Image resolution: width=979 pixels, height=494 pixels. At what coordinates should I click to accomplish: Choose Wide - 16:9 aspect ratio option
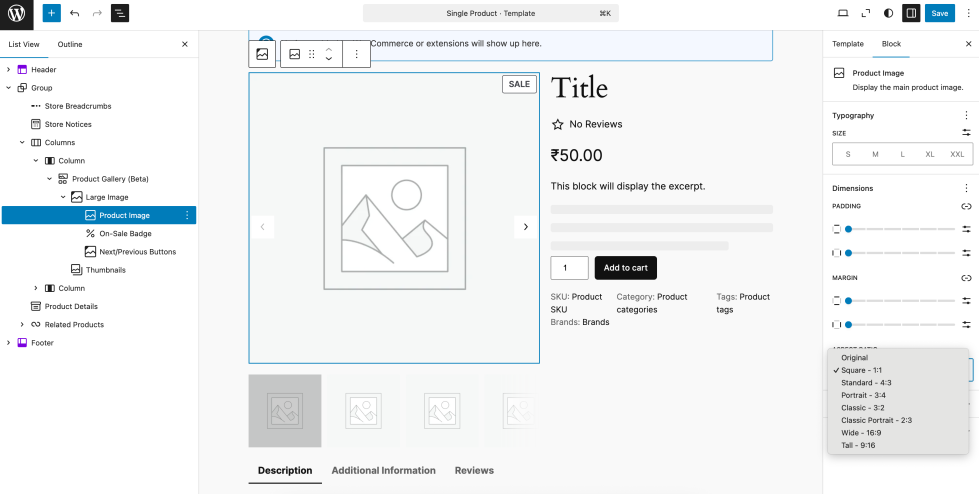861,433
